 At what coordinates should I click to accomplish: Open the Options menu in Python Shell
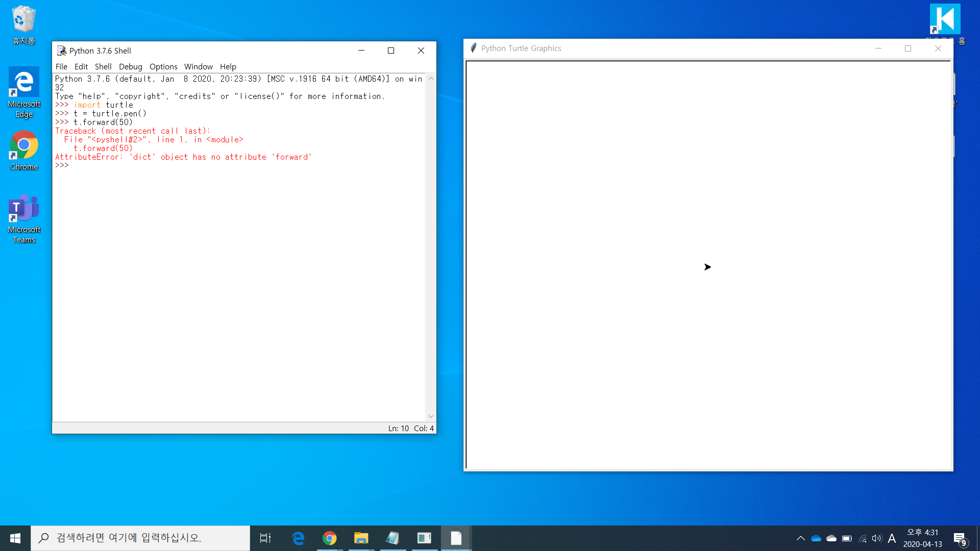tap(163, 66)
